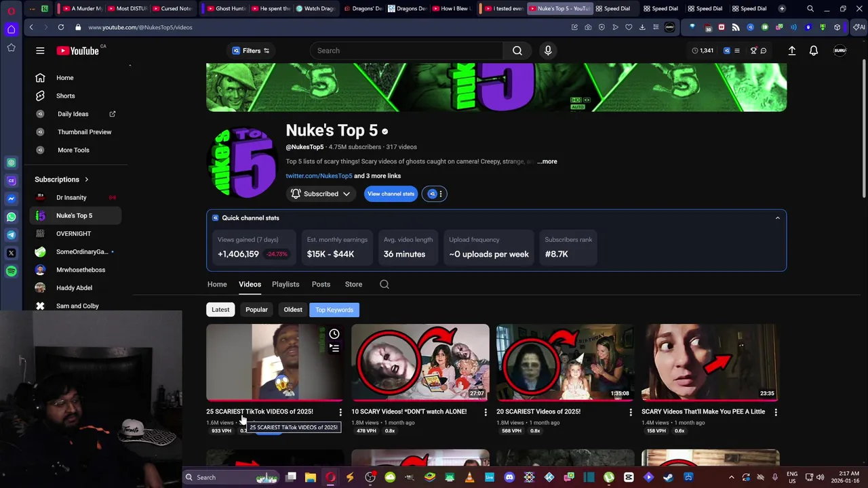Click the browser address bar URL
The height and width of the screenshot is (488, 868).
tap(140, 27)
